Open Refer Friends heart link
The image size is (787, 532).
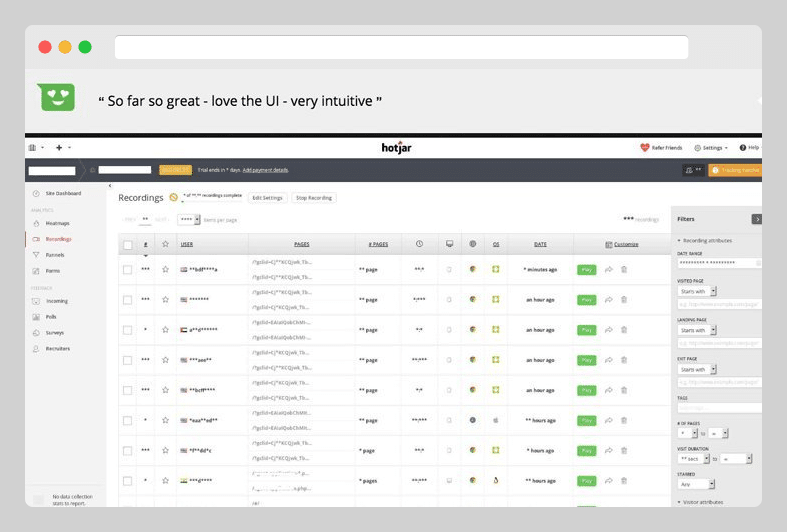pyautogui.click(x=662, y=148)
